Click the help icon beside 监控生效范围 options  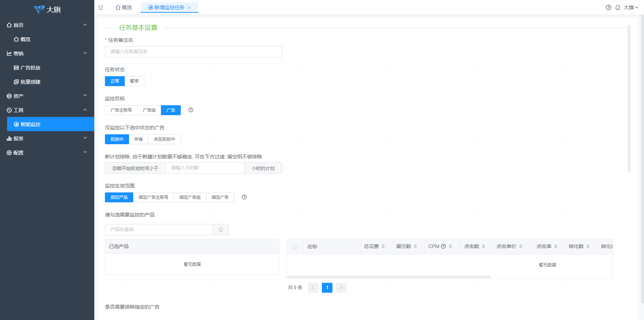(244, 197)
